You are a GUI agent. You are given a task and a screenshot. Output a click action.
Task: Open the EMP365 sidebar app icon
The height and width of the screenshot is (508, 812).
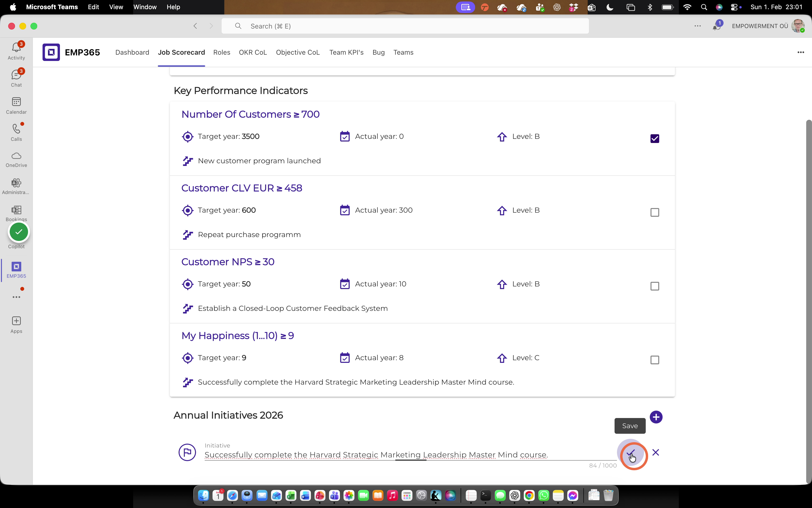click(x=16, y=270)
